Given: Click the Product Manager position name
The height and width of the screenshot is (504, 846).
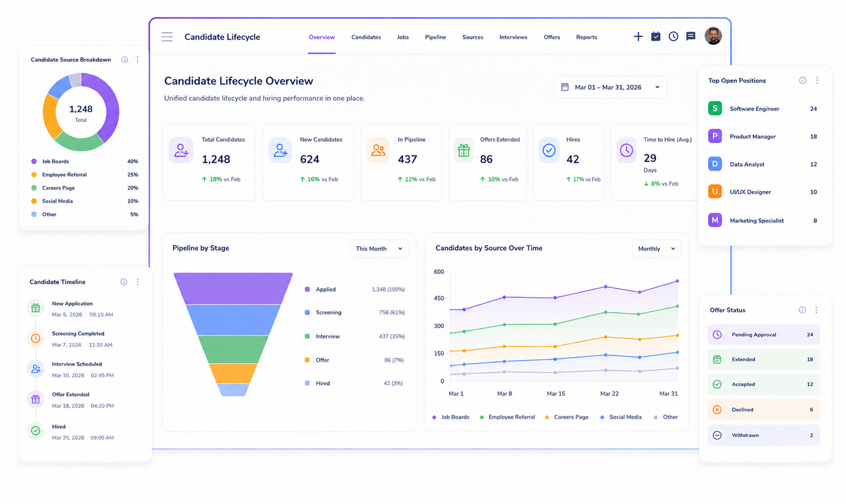Looking at the screenshot, I should click(753, 137).
